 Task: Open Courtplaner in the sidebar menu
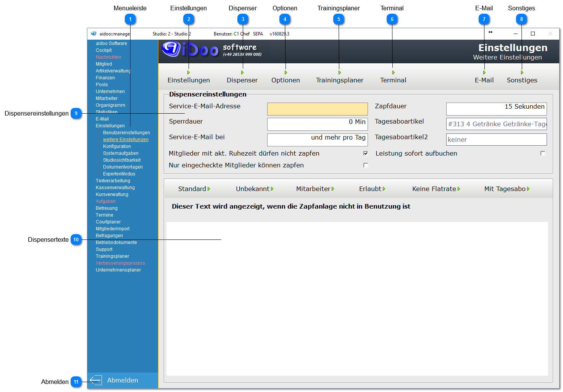coord(108,222)
